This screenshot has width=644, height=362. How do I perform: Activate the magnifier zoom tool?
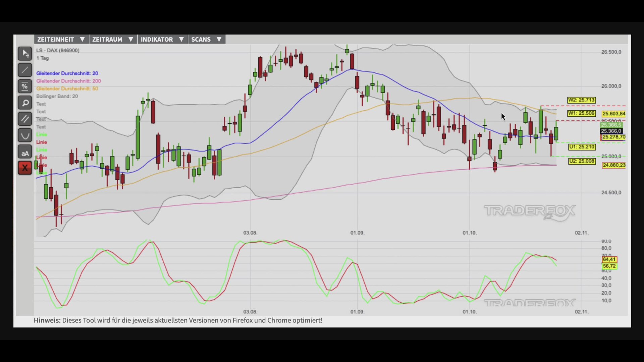coord(25,103)
